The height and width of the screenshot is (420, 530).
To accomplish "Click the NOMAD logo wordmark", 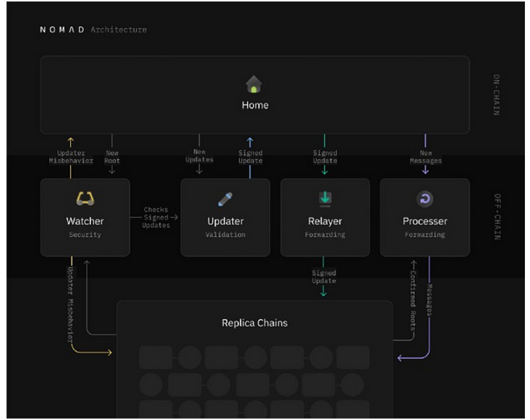I will pos(62,30).
